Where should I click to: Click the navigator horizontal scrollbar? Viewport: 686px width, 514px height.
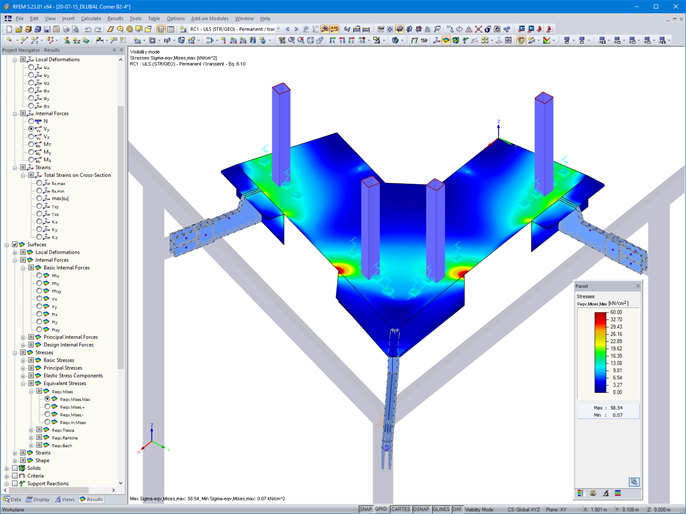[49, 490]
